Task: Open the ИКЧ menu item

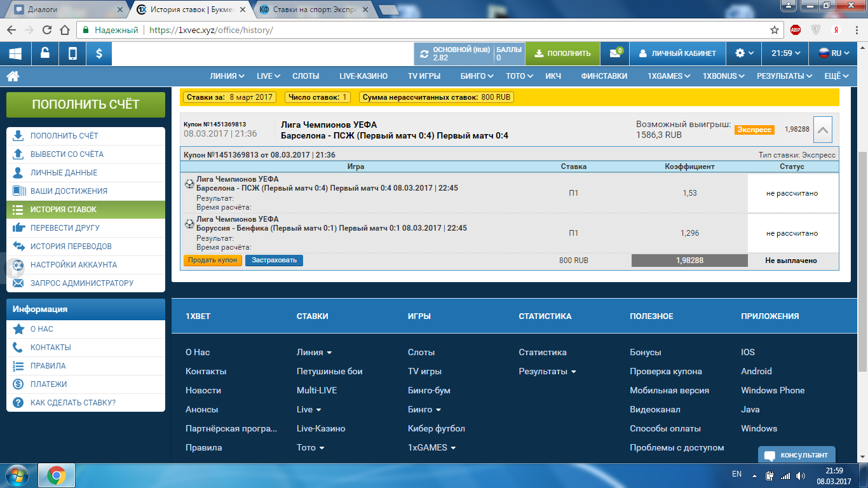Action: (x=553, y=76)
